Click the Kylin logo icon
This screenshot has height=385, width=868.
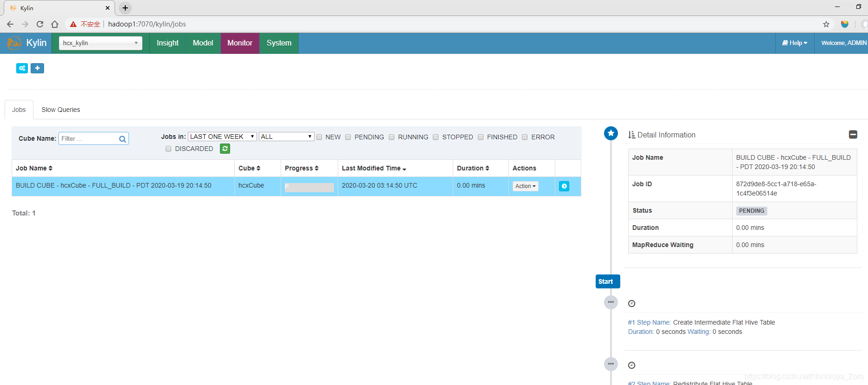click(x=14, y=43)
